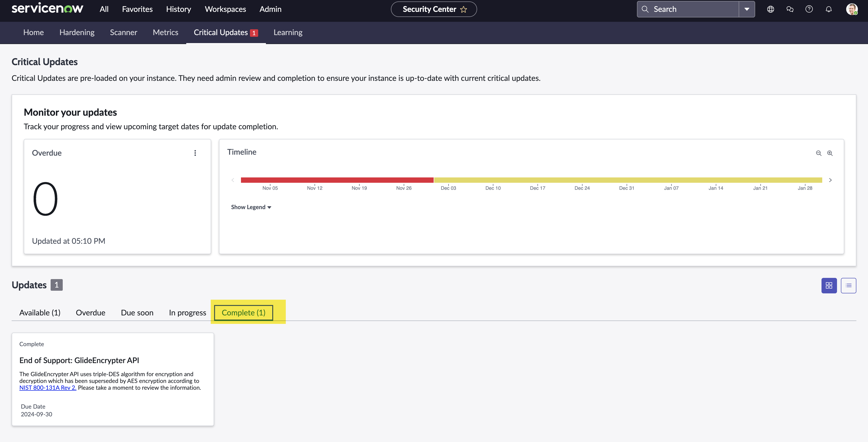Viewport: 868px width, 442px height.
Task: Switch Updates to list view
Action: coord(848,285)
